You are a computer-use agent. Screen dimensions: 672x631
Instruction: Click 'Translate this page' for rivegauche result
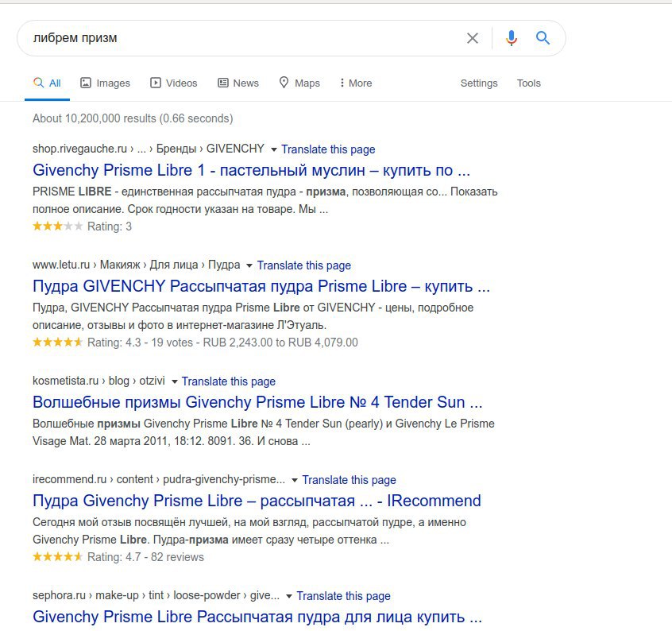click(328, 149)
